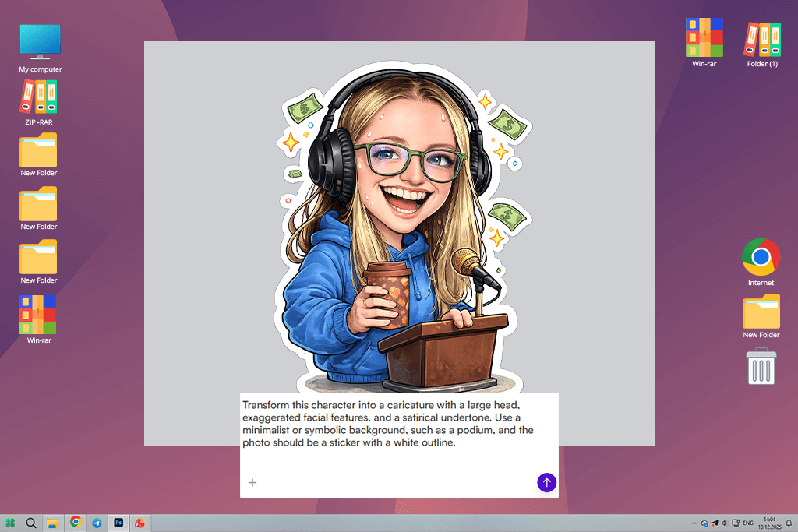Open Telegram from the taskbar
The width and height of the screenshot is (798, 532).
97,523
